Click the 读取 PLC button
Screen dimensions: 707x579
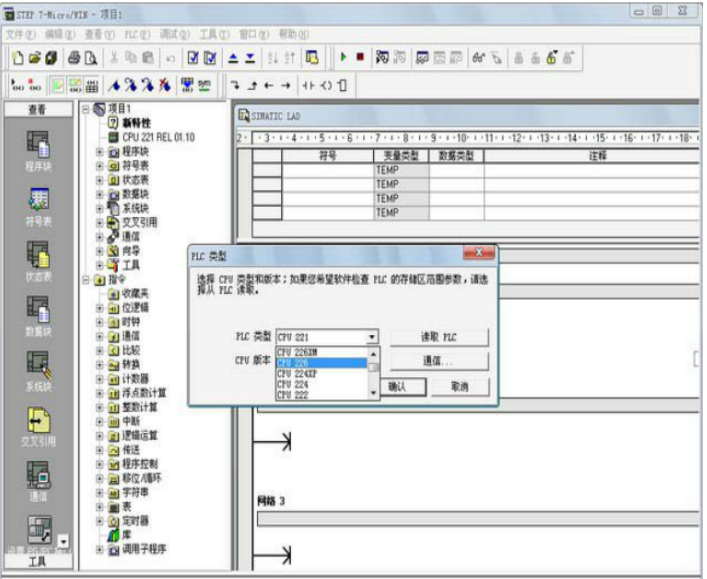439,337
